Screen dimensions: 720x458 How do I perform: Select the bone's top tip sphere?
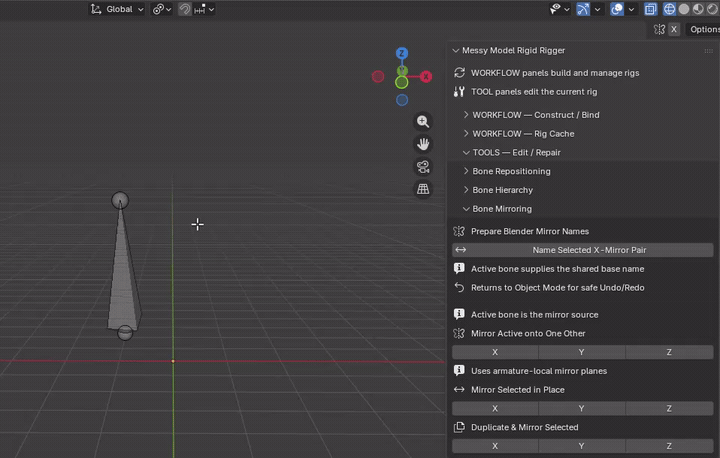point(120,200)
